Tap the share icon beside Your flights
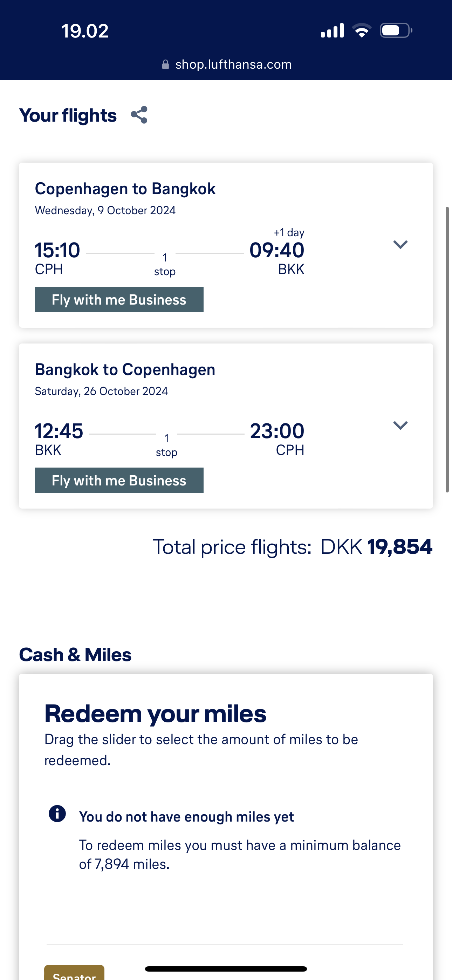The height and width of the screenshot is (980, 452). 139,115
